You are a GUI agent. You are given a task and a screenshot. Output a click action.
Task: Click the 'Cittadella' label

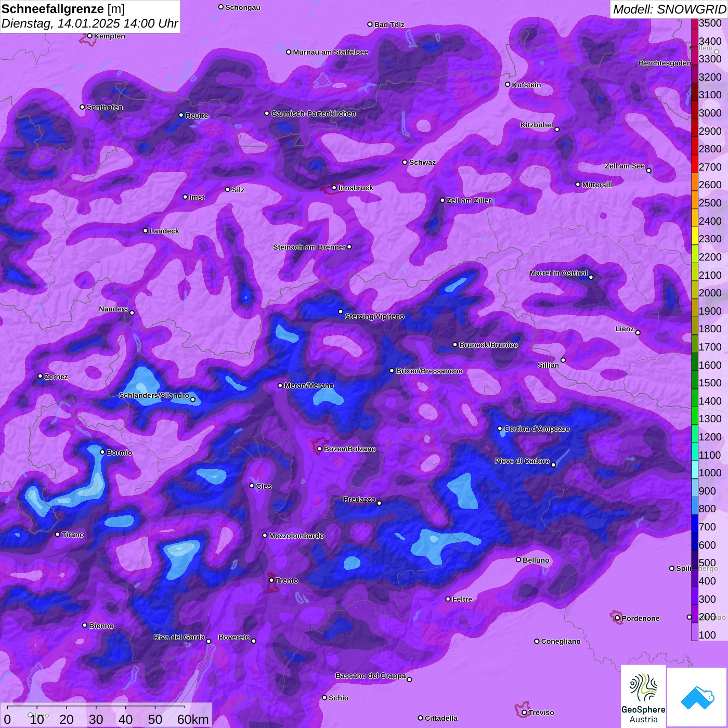tap(441, 718)
